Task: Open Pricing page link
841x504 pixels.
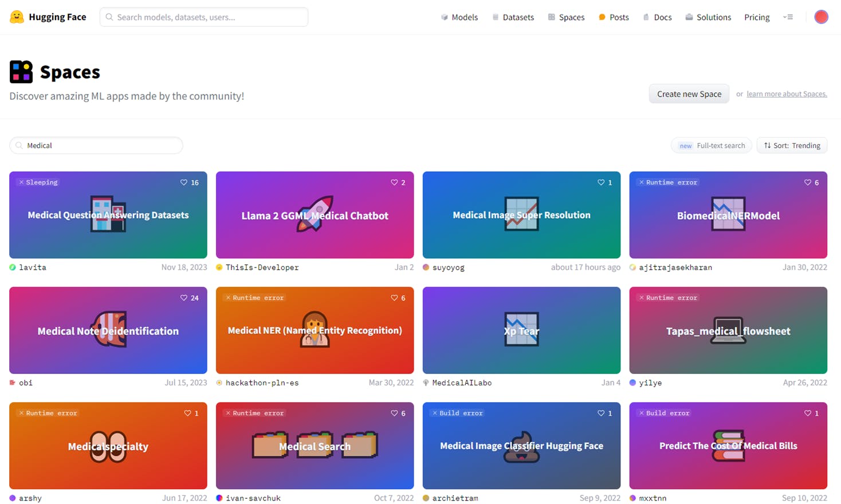Action: [757, 17]
